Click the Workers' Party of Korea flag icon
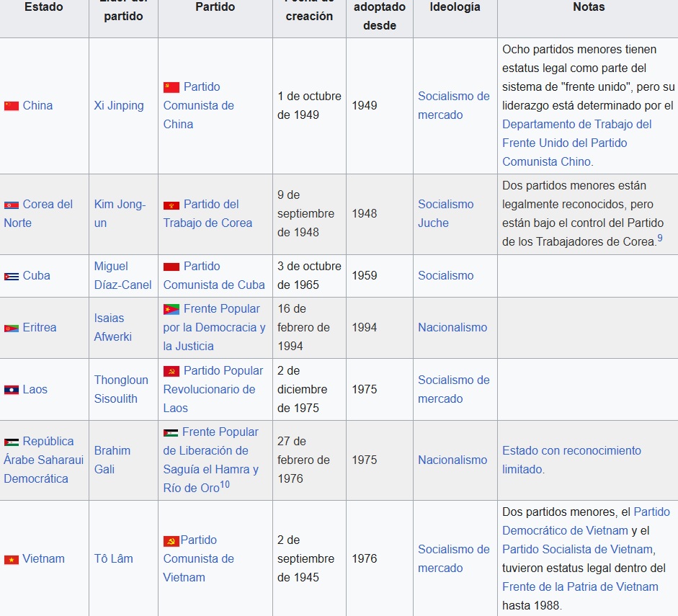 point(171,205)
